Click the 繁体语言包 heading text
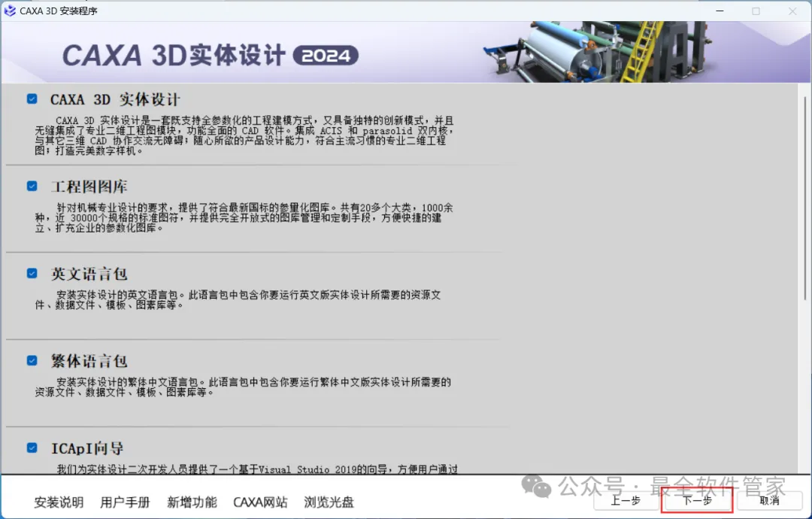The width and height of the screenshot is (812, 519). [x=89, y=361]
